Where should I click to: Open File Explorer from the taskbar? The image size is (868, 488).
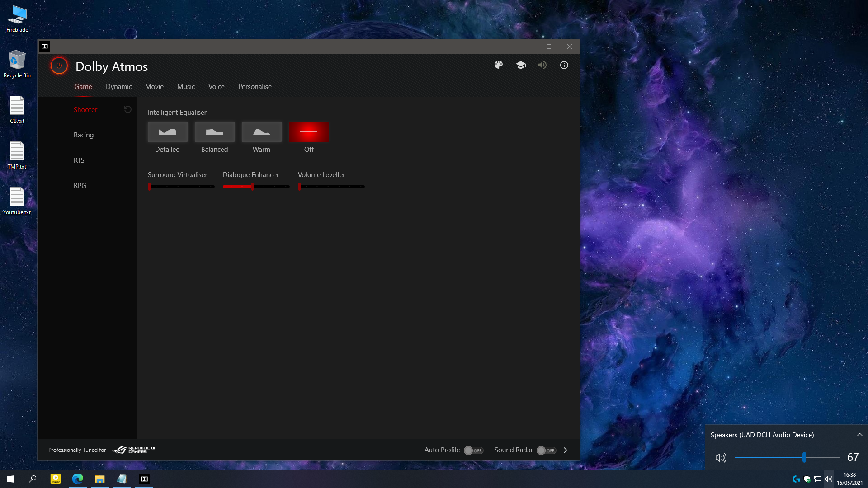coord(100,479)
